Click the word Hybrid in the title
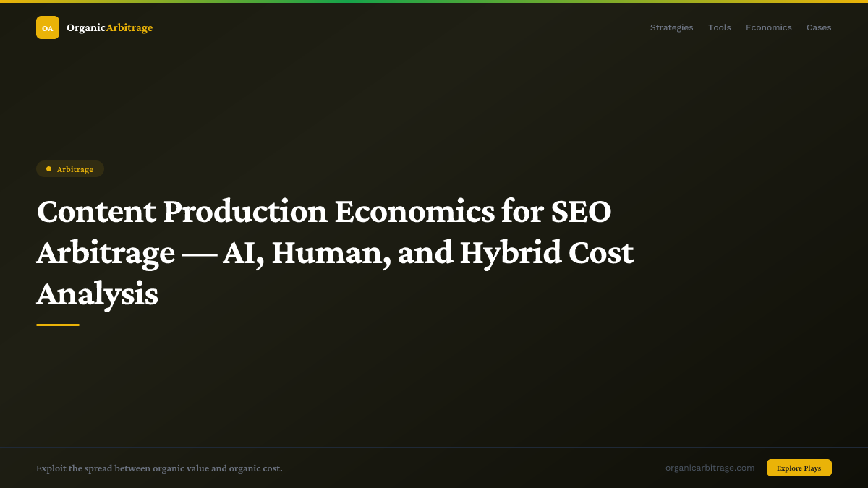 (511, 252)
